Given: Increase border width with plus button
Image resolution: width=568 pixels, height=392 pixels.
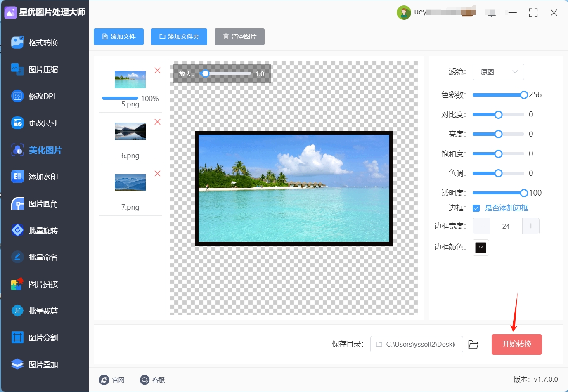Looking at the screenshot, I should click(531, 226).
